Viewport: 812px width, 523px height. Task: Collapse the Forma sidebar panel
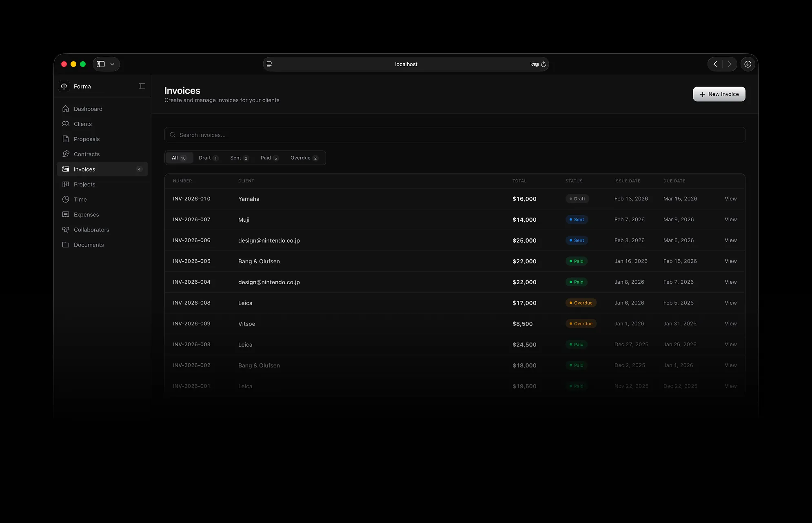coord(142,86)
